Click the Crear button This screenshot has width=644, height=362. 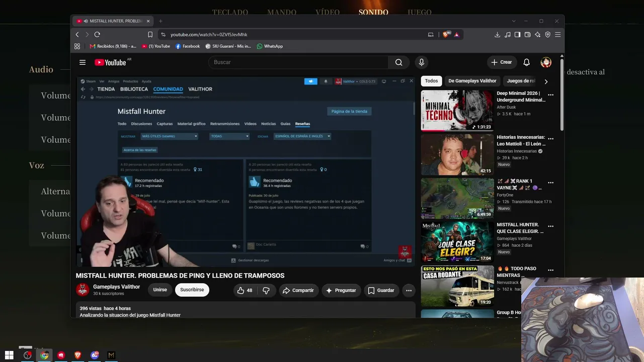point(502,62)
